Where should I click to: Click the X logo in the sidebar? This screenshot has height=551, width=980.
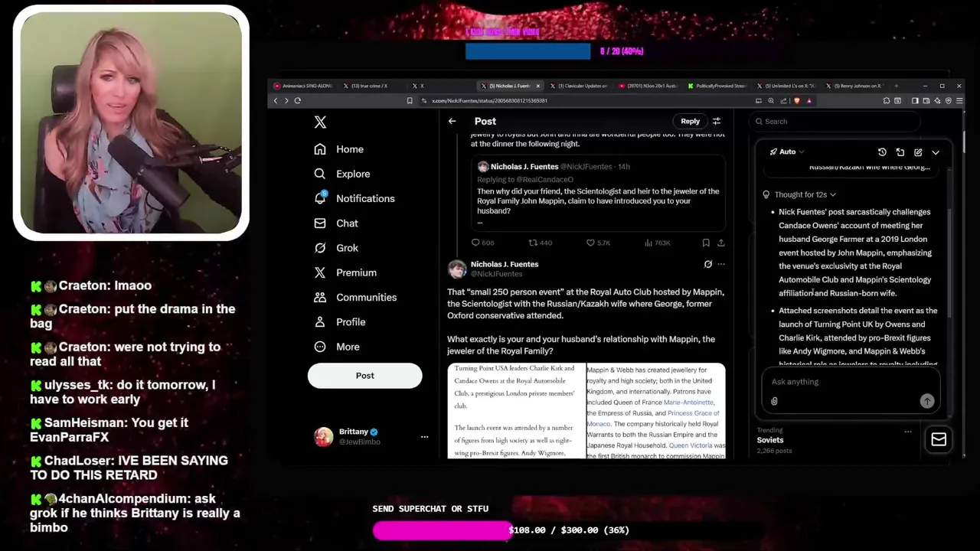coord(320,122)
